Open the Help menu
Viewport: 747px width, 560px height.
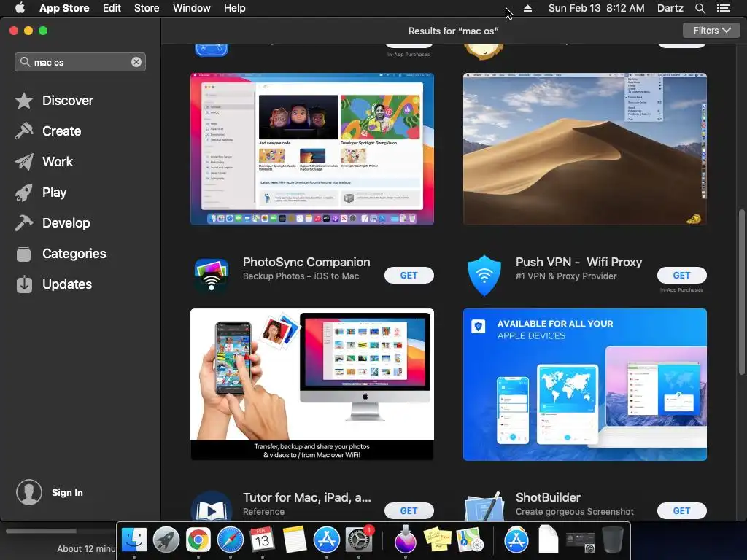(x=235, y=8)
